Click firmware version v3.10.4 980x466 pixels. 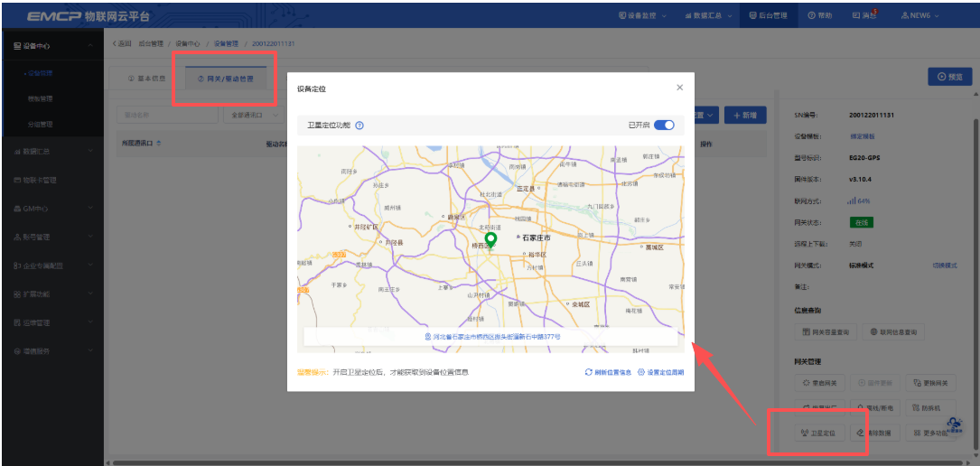pyautogui.click(x=862, y=180)
